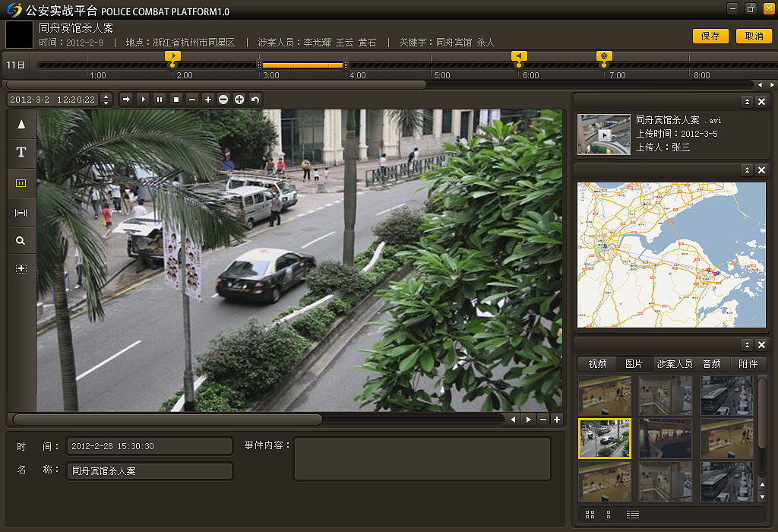Viewport: 778px width, 532px height.
Task: Select the add region marker tool
Action: (21, 268)
